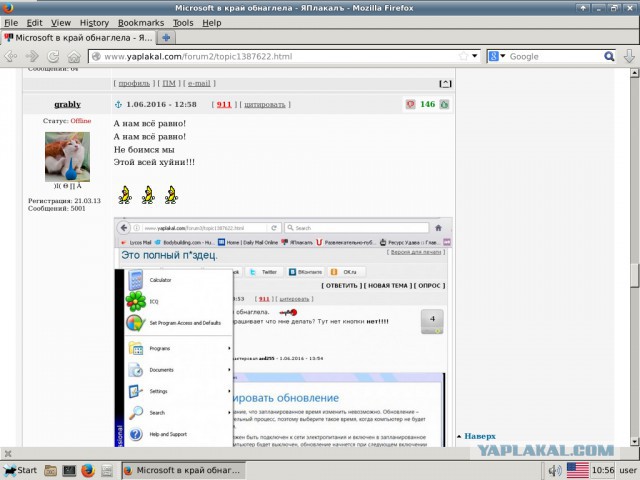Image resolution: width=640 pixels, height=480 pixels.
Task: Report post via the 911 link
Action: point(224,104)
